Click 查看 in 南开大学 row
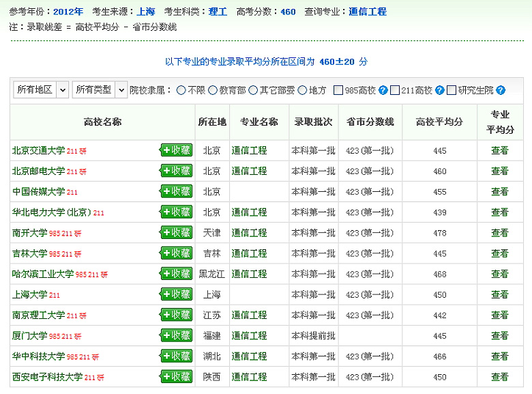 (x=500, y=233)
